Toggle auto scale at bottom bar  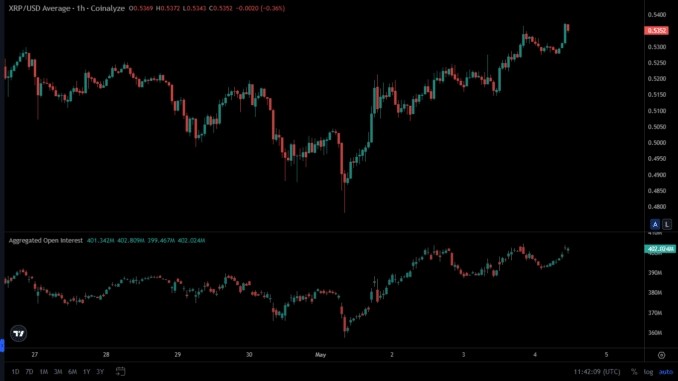(666, 371)
